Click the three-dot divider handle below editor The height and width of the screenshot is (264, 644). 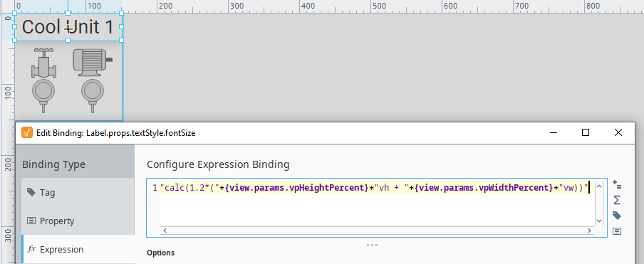click(x=372, y=245)
